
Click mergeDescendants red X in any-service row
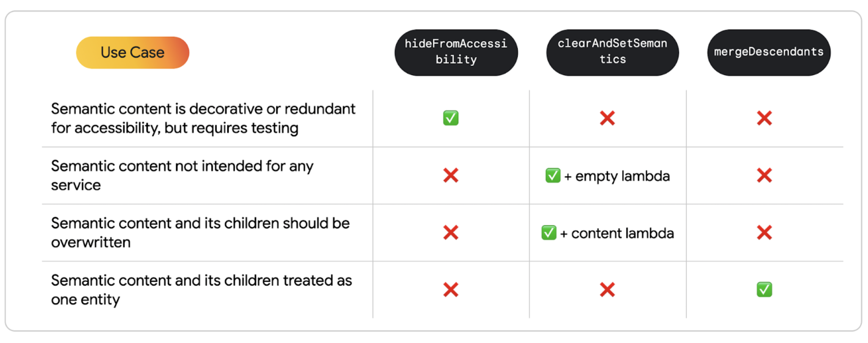764,175
